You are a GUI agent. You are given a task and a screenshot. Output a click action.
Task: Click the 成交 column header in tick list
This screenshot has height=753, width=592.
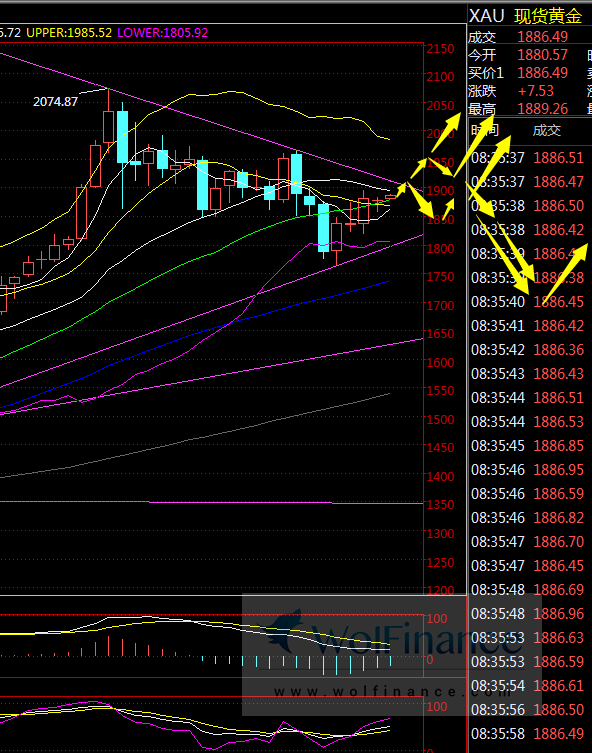click(547, 130)
